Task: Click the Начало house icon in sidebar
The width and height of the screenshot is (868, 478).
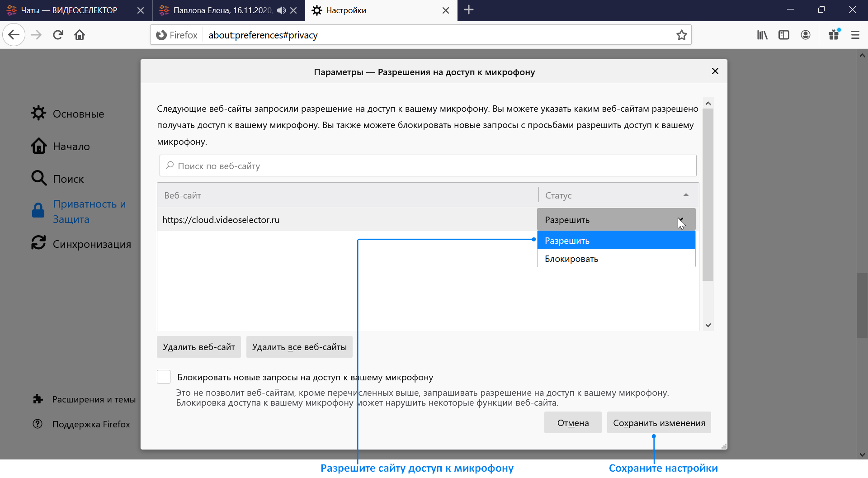Action: click(x=38, y=146)
